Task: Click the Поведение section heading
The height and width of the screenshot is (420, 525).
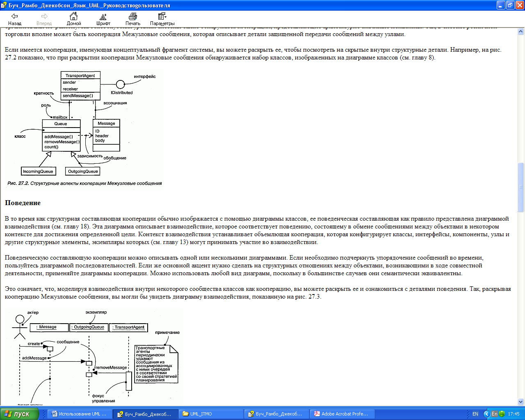Action: pos(23,203)
